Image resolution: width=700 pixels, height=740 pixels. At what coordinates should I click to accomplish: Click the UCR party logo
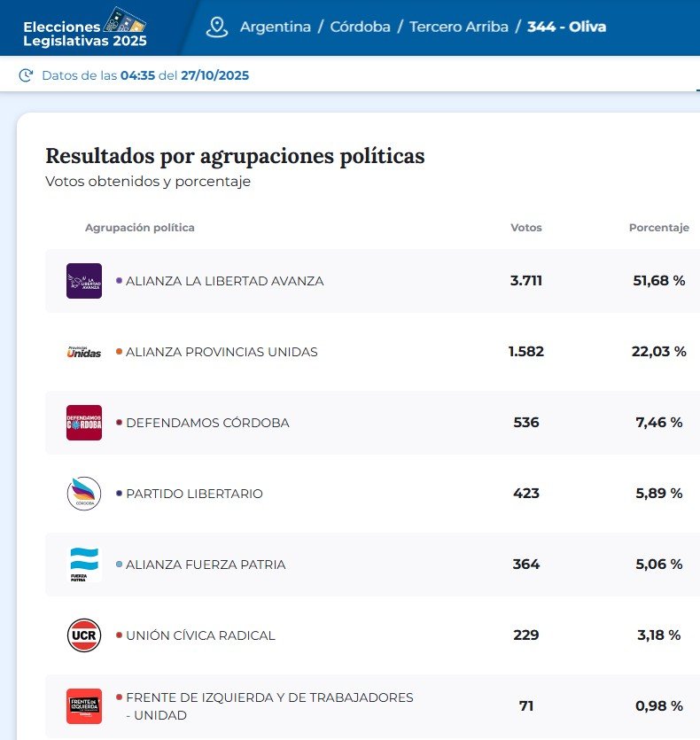(84, 635)
